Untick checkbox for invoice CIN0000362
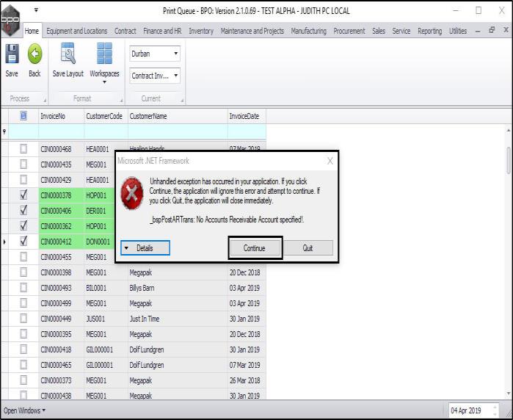The width and height of the screenshot is (513, 420). [x=23, y=226]
